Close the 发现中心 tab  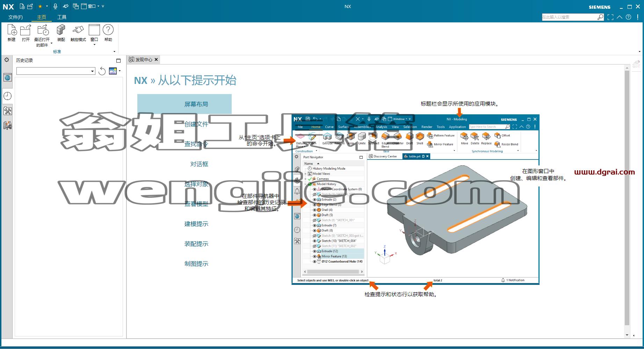tap(157, 59)
